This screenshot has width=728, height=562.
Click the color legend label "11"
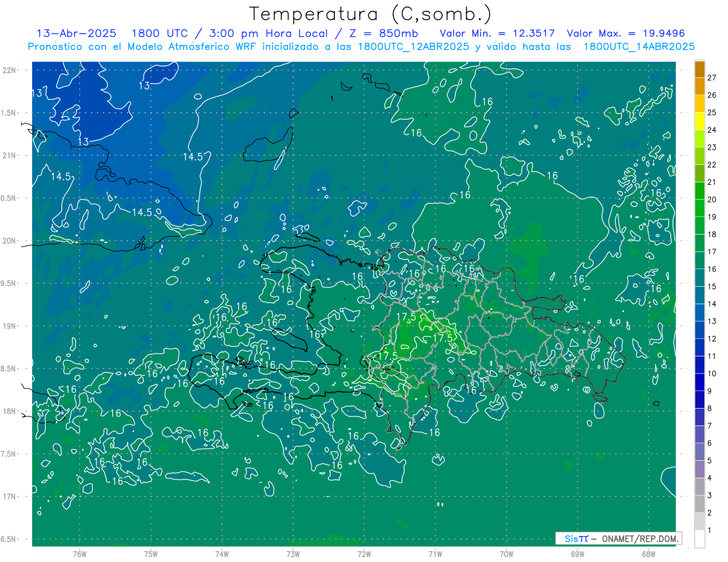[712, 356]
